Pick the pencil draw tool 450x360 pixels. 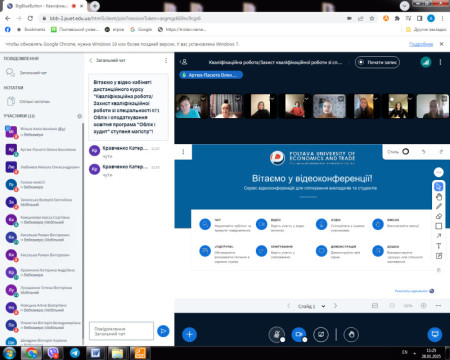(439, 206)
